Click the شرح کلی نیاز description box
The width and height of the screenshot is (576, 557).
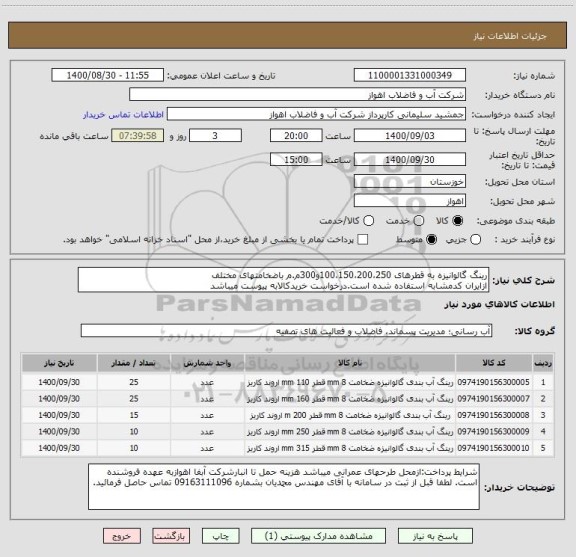point(283,280)
